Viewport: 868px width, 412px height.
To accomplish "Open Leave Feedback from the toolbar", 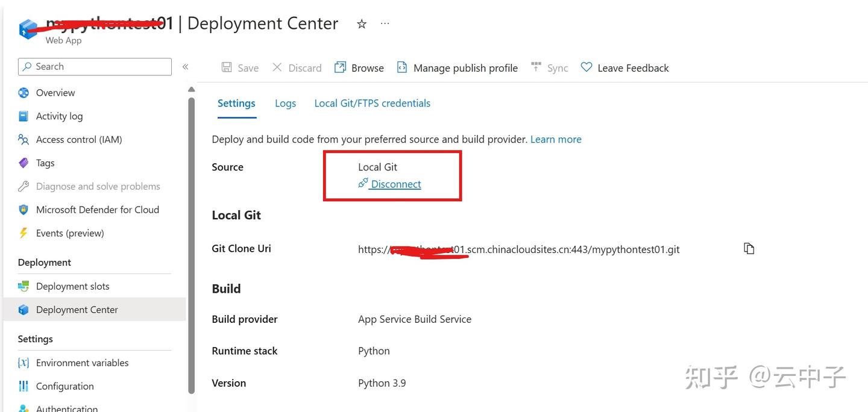I will coord(625,67).
